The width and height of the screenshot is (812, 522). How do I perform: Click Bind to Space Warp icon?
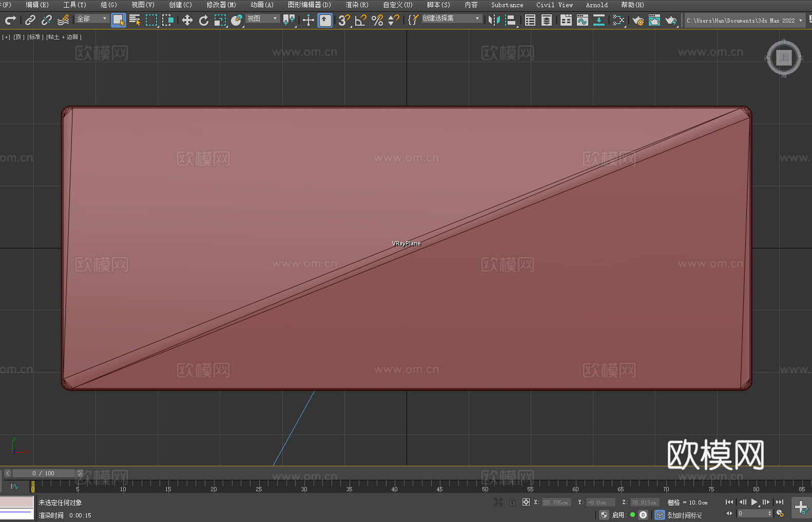point(63,20)
